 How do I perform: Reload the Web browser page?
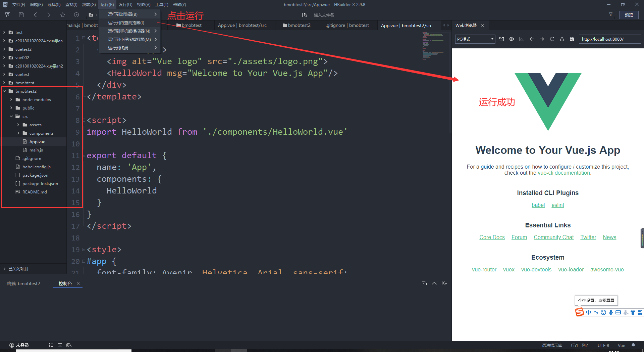(552, 39)
